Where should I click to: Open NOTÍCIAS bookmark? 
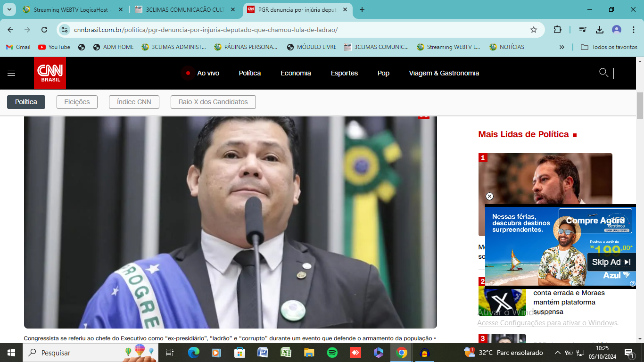(507, 47)
